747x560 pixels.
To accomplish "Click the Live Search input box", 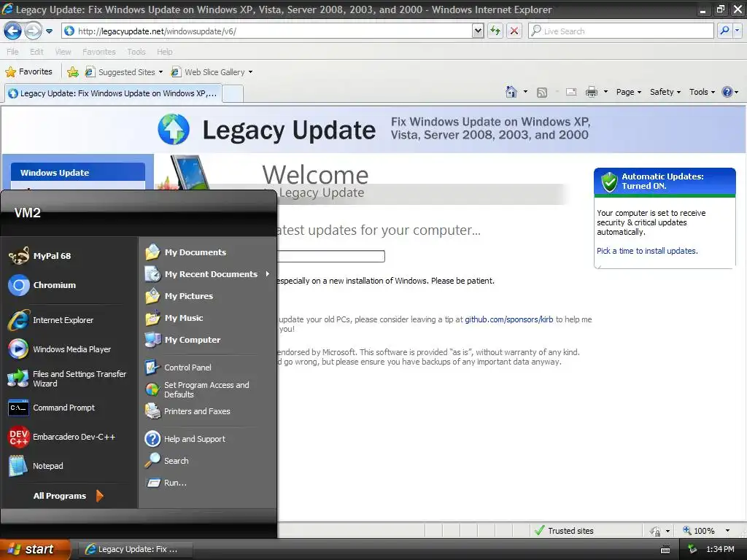I will [x=621, y=31].
